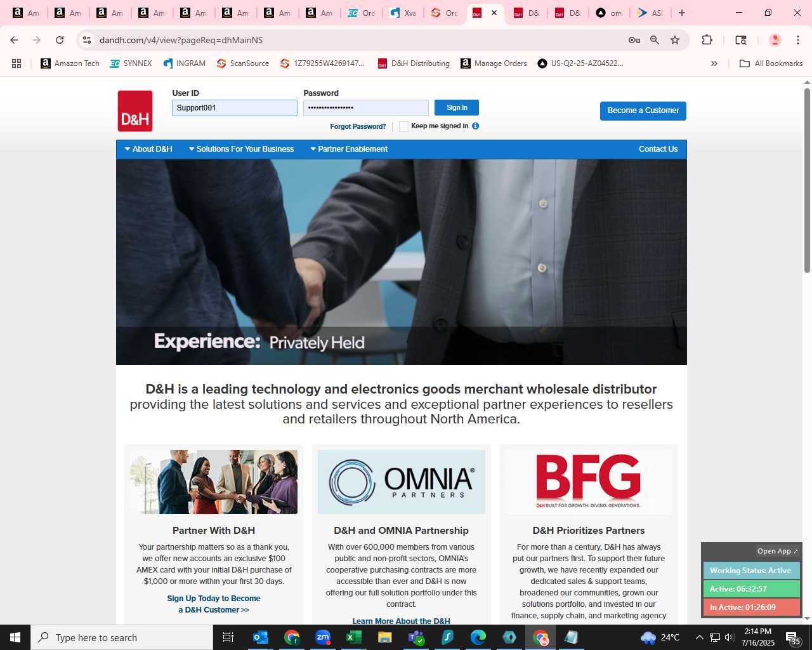Click the zoom magnifier icon in address bar

[655, 40]
